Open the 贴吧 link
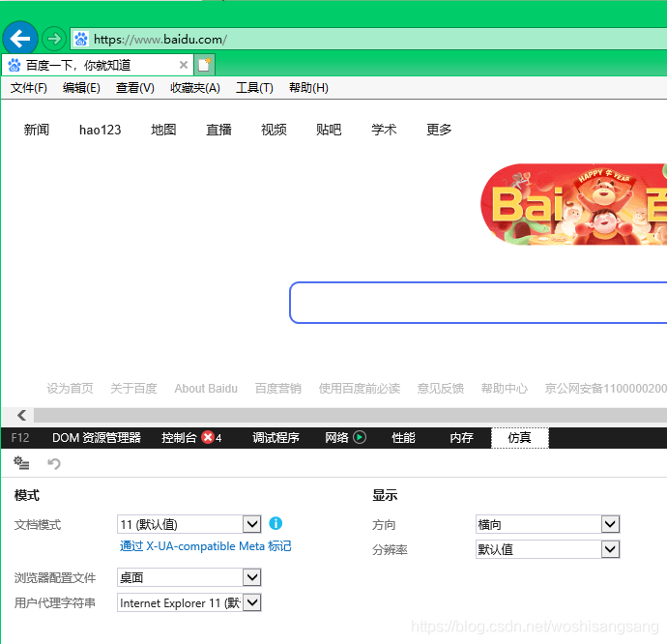This screenshot has height=644, width=667. click(x=329, y=130)
